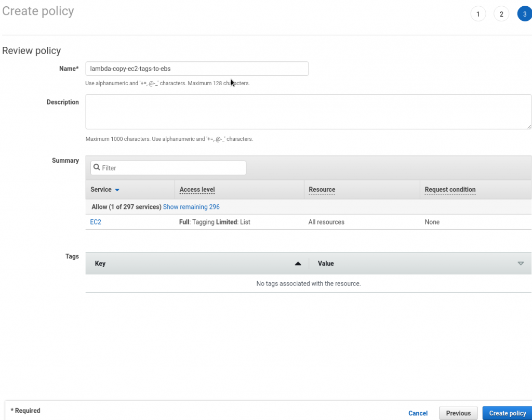
Task: Click the Previous button
Action: [458, 413]
